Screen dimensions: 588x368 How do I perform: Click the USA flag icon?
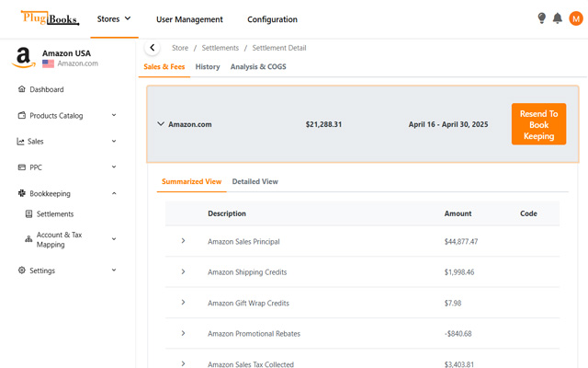[x=48, y=63]
